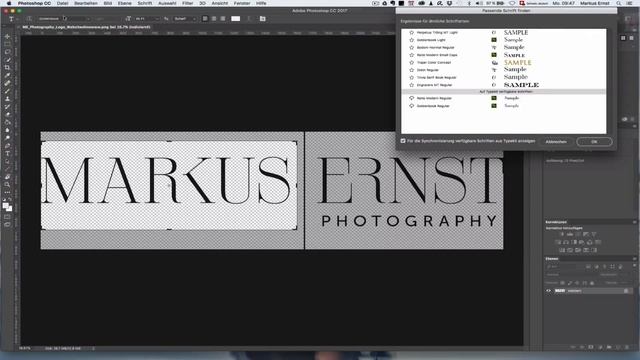This screenshot has width=640, height=360.
Task: Select the Healing Brush tool
Action: click(x=7, y=83)
